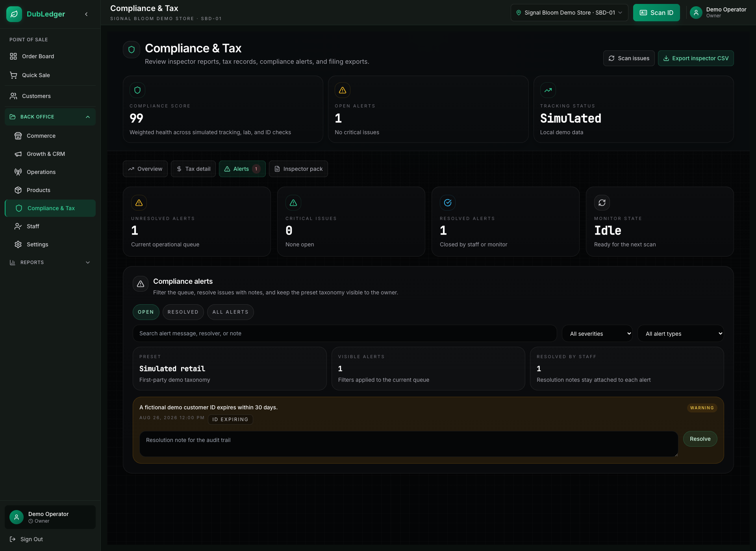756x551 pixels.
Task: Open Demo Operator profile card in the sidebar
Action: tap(50, 517)
